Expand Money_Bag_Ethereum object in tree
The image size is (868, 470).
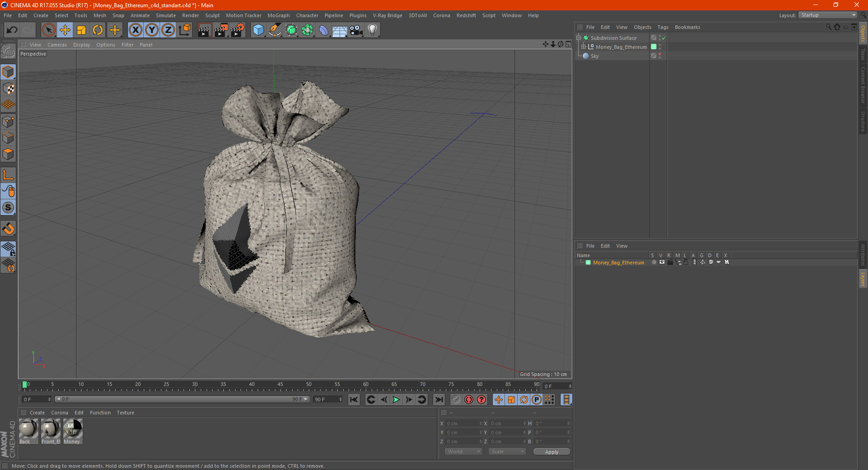pyautogui.click(x=584, y=47)
